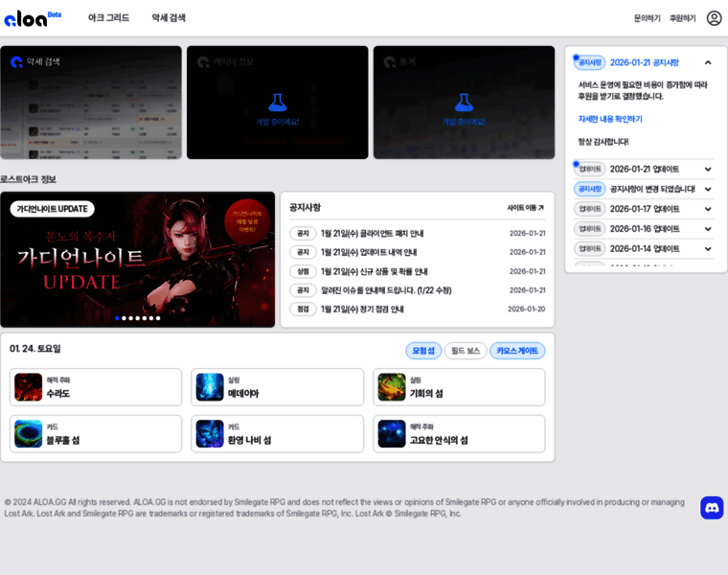Click the logo icon in 악세 검색 card
Viewport: 728px width, 575px height.
[16, 61]
